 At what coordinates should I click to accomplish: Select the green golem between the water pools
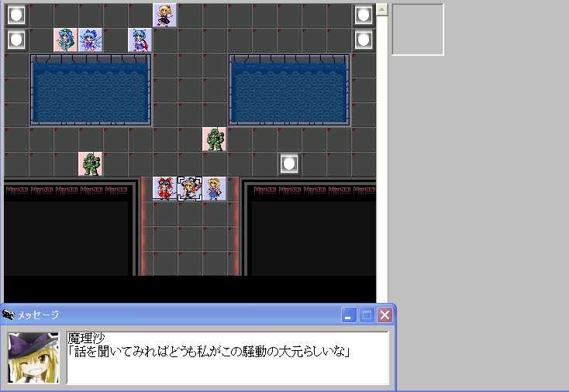215,139
